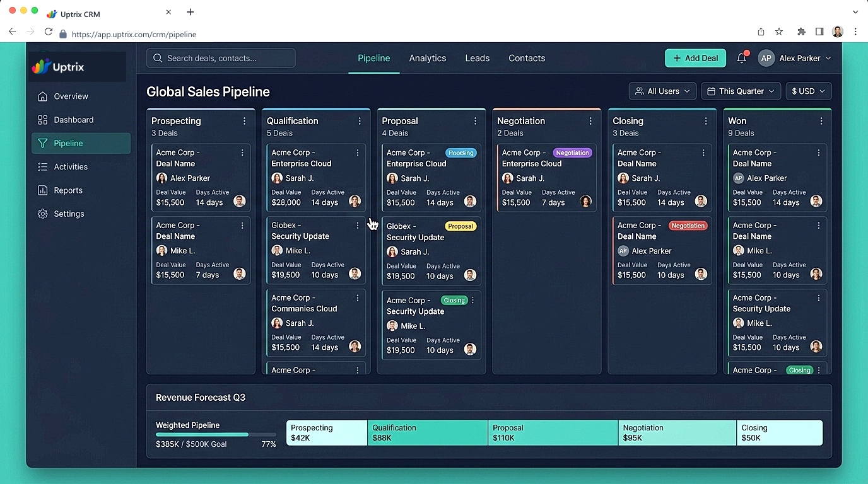Bookmark this page with star icon

(x=779, y=32)
